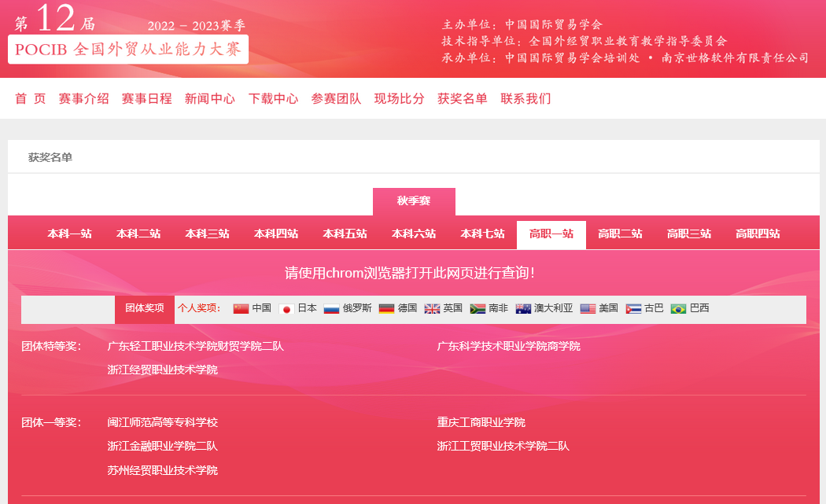Open 下载中心 in navigation menu
This screenshot has width=826, height=504.
click(x=273, y=99)
